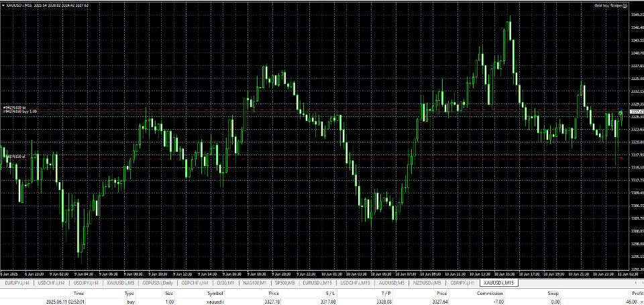Image resolution: width=644 pixels, height=305 pixels.
Task: Switch to the XAUUSD.i,M5 chart tab
Action: coord(121,284)
